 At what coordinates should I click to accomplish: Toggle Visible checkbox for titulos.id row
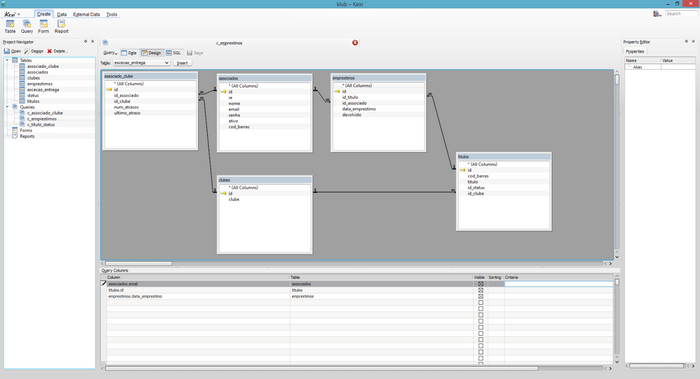coord(481,290)
